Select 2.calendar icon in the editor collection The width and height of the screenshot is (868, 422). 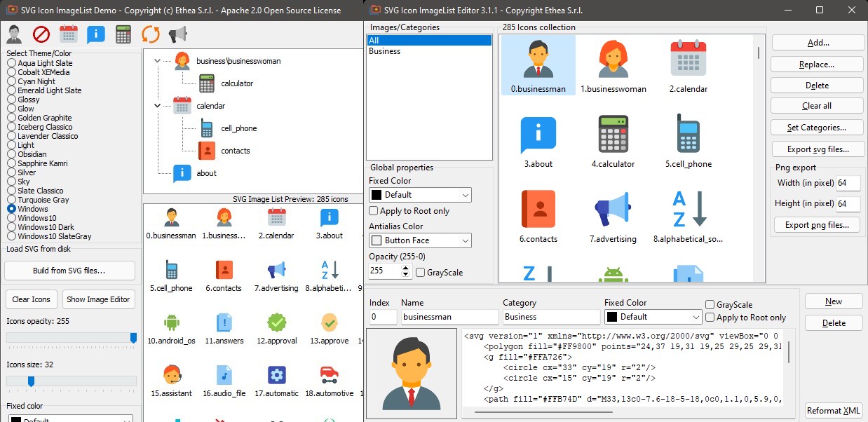(688, 65)
